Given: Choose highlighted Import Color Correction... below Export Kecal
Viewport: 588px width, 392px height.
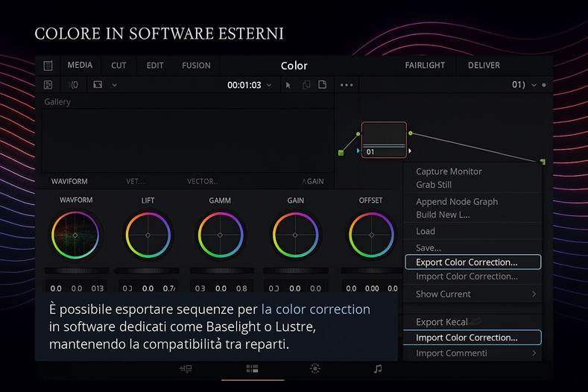Looking at the screenshot, I should [472, 338].
